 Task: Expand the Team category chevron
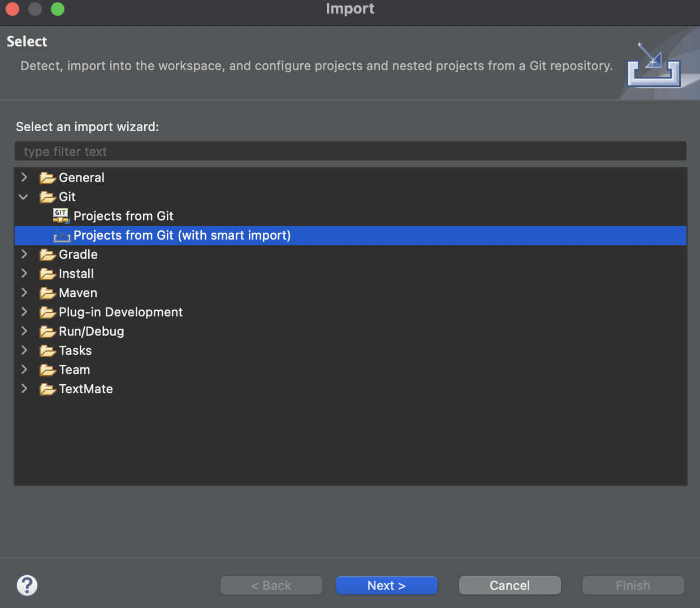coord(24,370)
